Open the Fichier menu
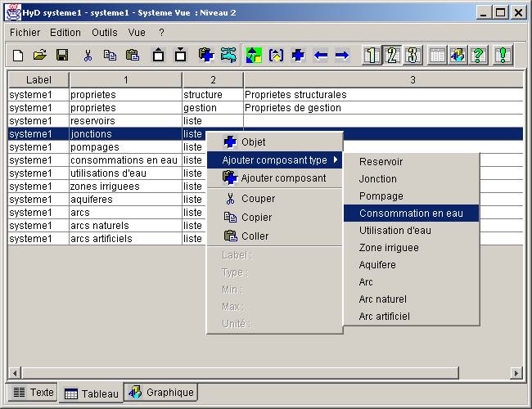This screenshot has width=532, height=409. [x=25, y=33]
